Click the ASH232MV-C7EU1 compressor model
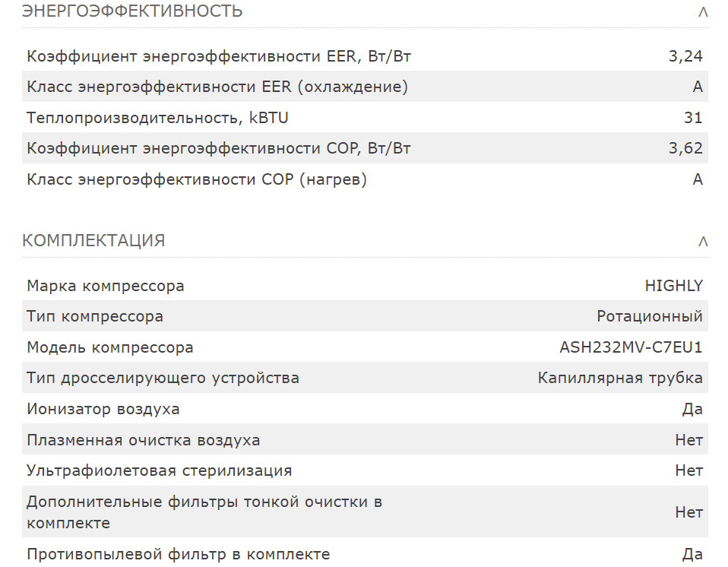728x567 pixels. point(631,347)
